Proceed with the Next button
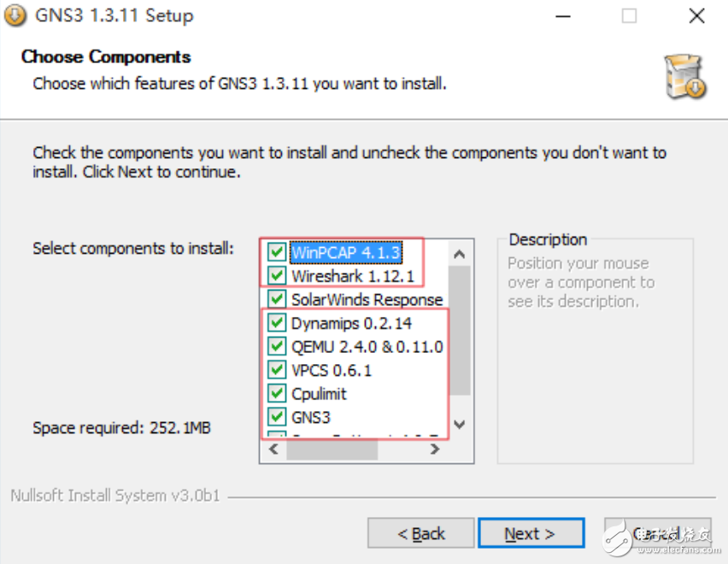The width and height of the screenshot is (728, 564). pyautogui.click(x=531, y=533)
